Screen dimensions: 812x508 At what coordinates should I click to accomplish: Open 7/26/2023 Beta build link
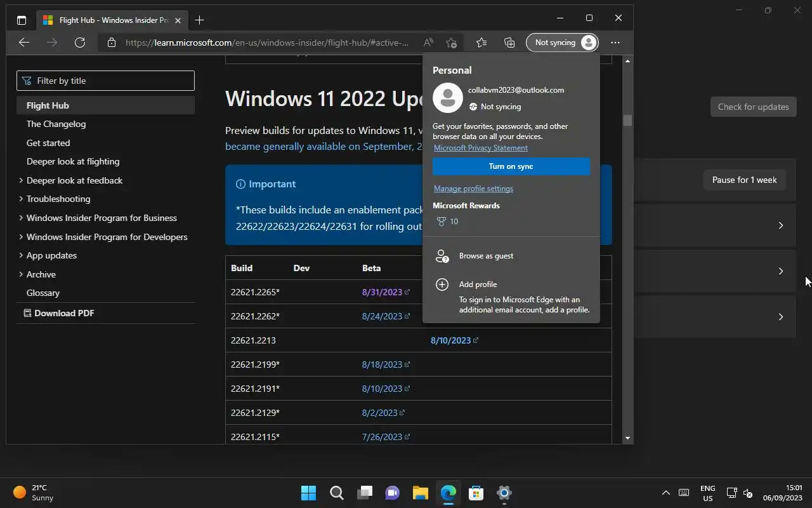point(386,437)
